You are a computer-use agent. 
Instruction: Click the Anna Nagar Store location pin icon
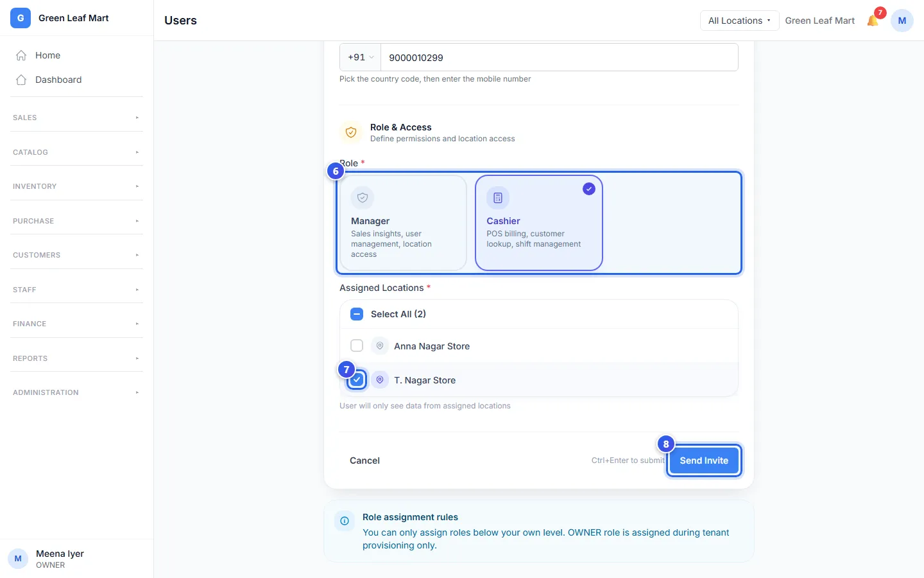(380, 346)
